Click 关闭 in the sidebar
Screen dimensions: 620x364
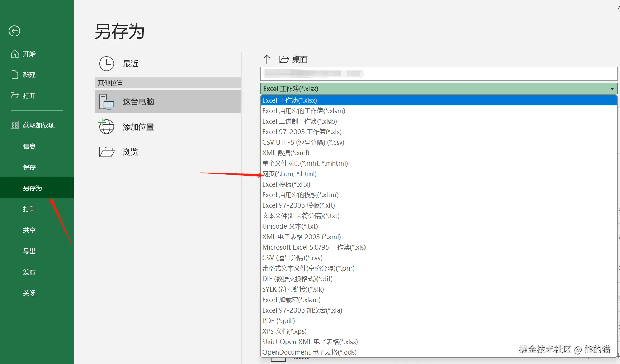pyautogui.click(x=37, y=293)
